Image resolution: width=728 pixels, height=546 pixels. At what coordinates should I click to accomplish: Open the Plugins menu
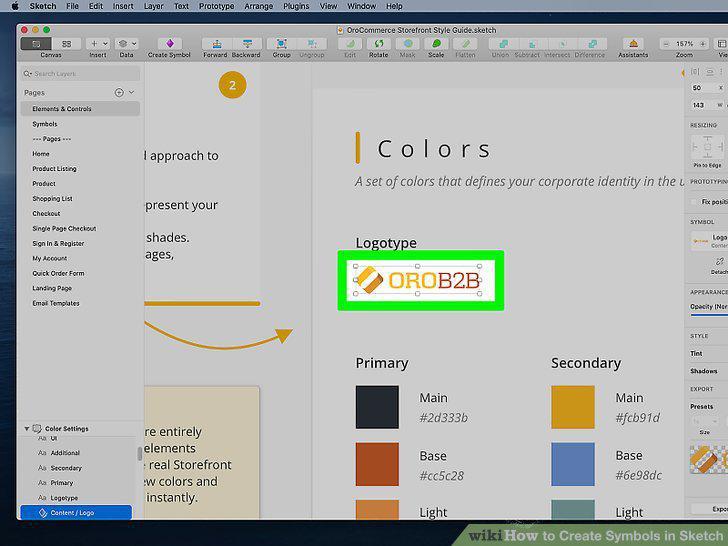[296, 6]
